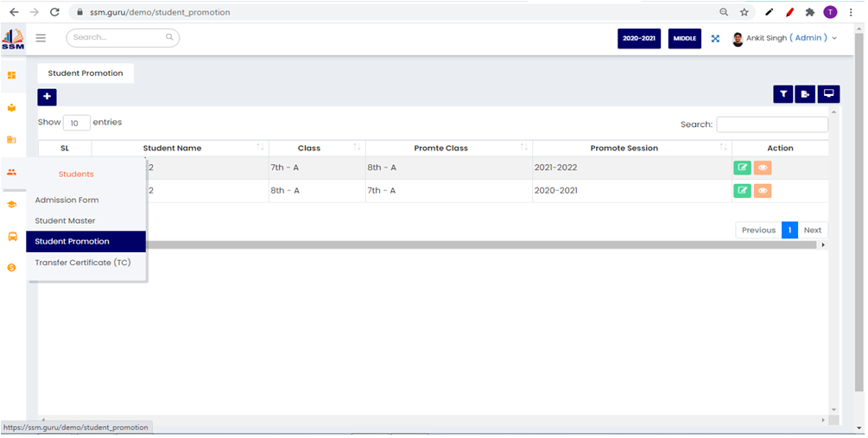868x438 pixels.
Task: Open the filter funnel icon button
Action: pos(782,94)
